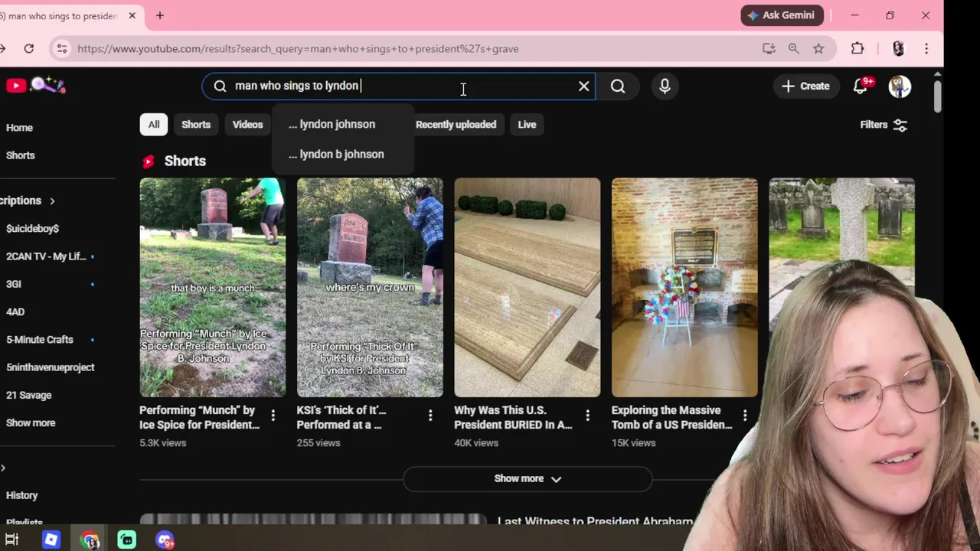Open the 'Munch' by Ice Spice short thumbnail
Viewport: 980px width, 551px height.
point(213,288)
